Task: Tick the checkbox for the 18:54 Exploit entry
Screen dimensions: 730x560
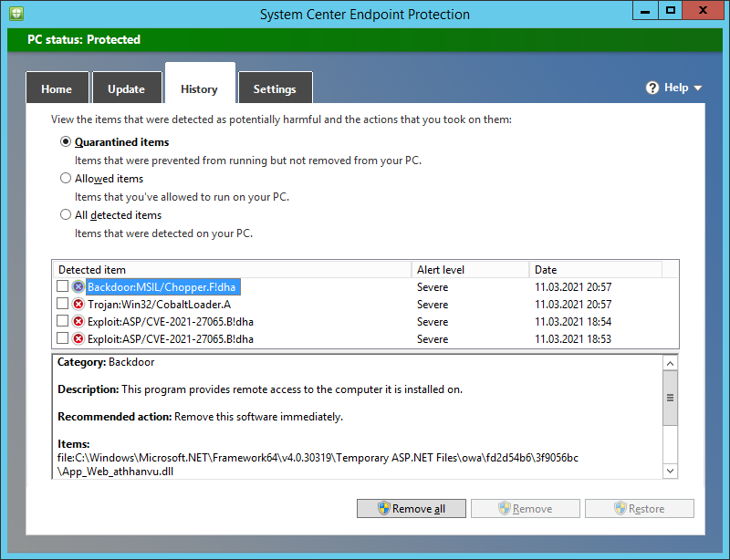Action: point(62,321)
